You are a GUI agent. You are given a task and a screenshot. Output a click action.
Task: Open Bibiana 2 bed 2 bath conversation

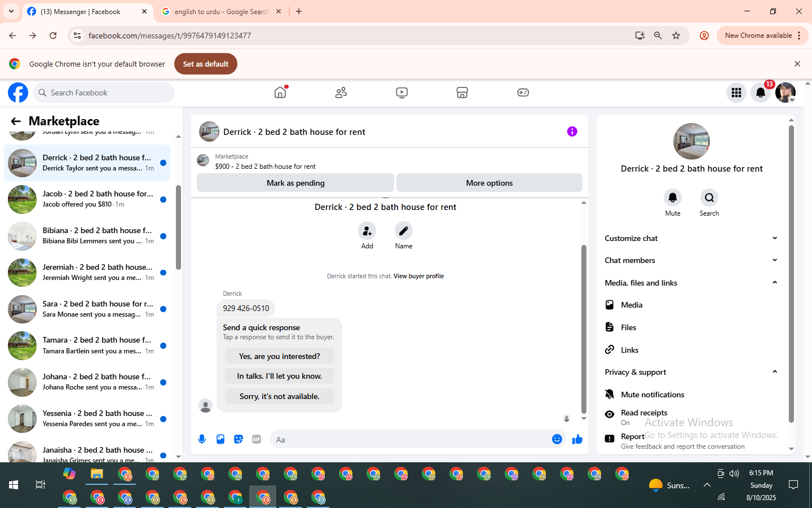(87, 236)
